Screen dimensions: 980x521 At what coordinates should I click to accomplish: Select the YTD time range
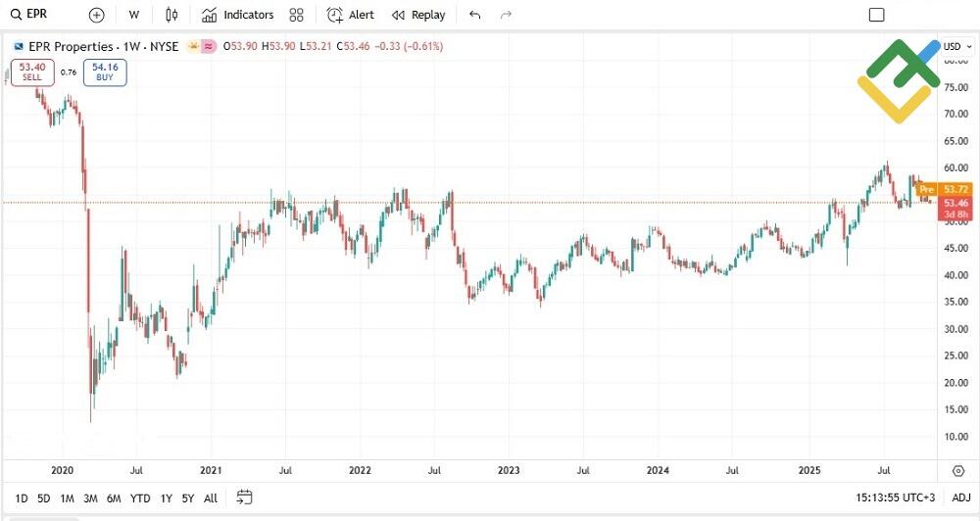pyautogui.click(x=140, y=497)
